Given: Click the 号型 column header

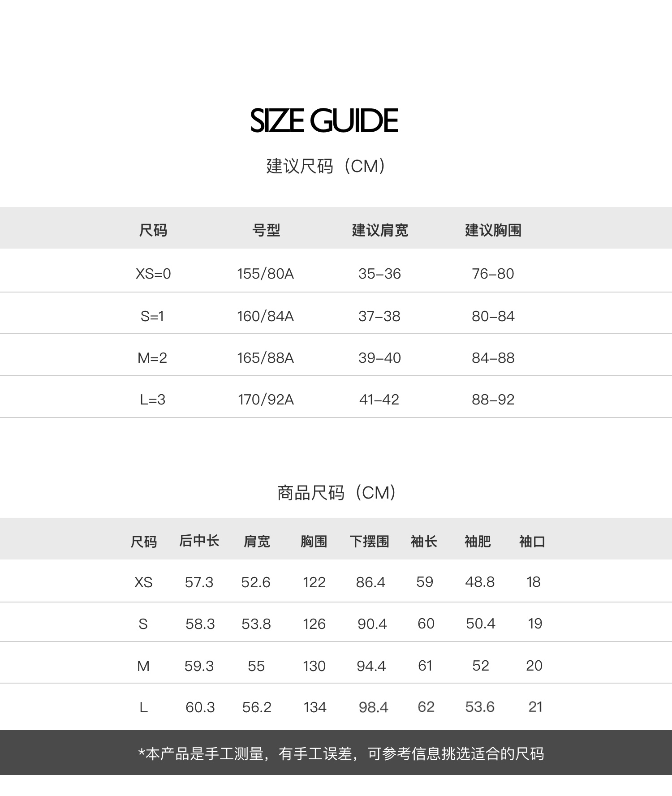Looking at the screenshot, I should [x=266, y=230].
